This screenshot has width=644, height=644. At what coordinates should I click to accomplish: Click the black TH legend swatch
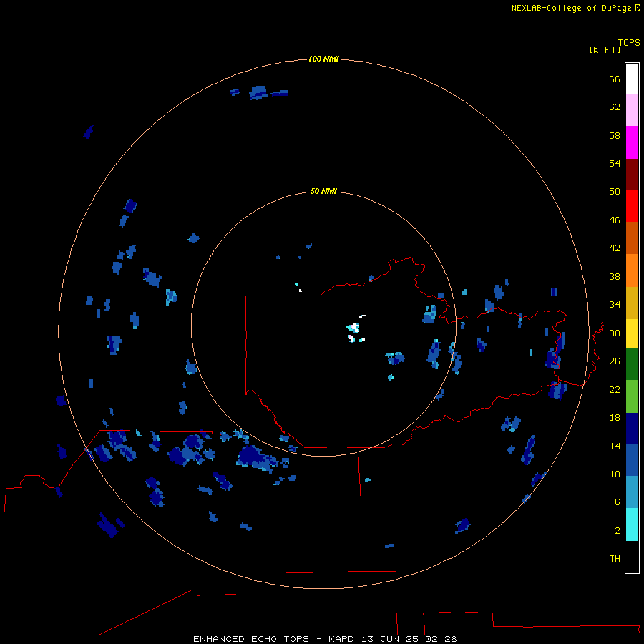coord(632,557)
